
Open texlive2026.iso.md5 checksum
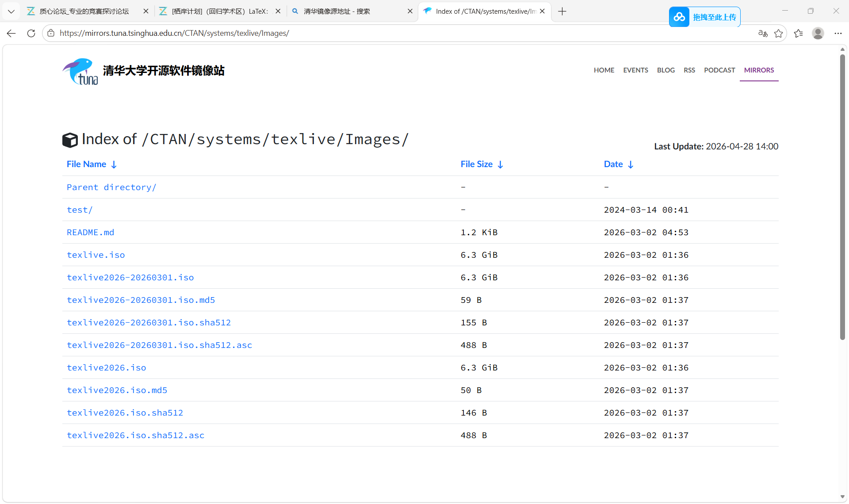point(117,390)
